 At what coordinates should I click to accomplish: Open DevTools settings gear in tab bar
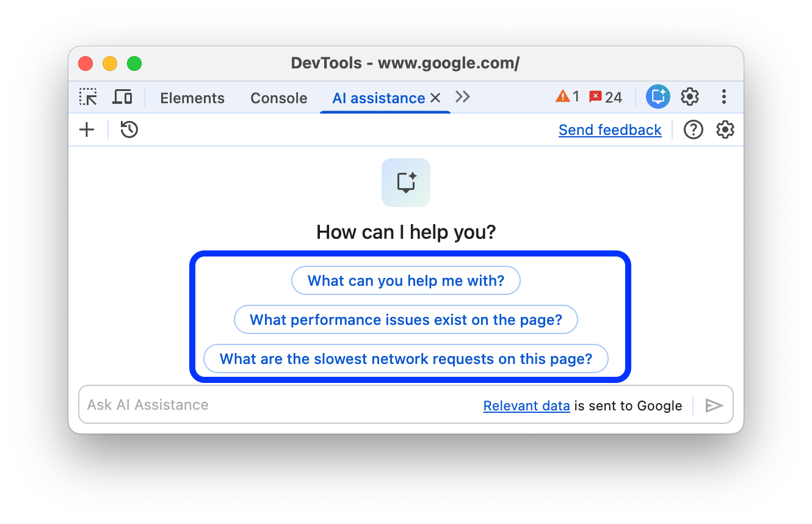point(690,96)
